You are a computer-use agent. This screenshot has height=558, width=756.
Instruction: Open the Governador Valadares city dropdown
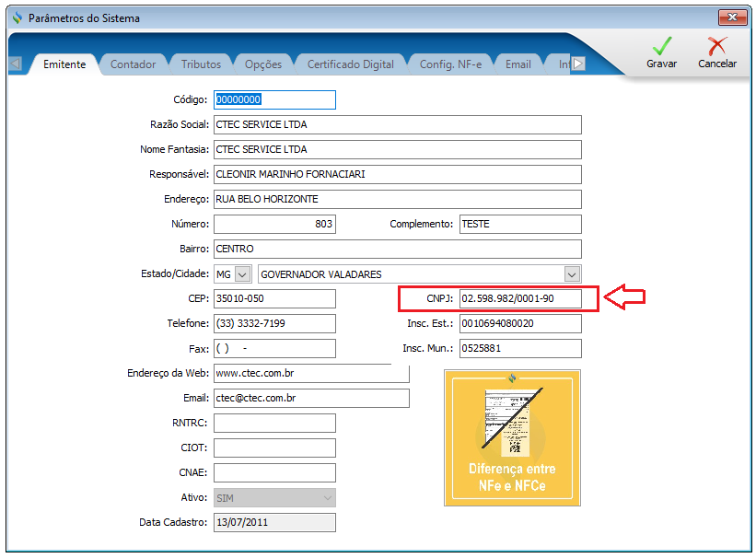572,274
